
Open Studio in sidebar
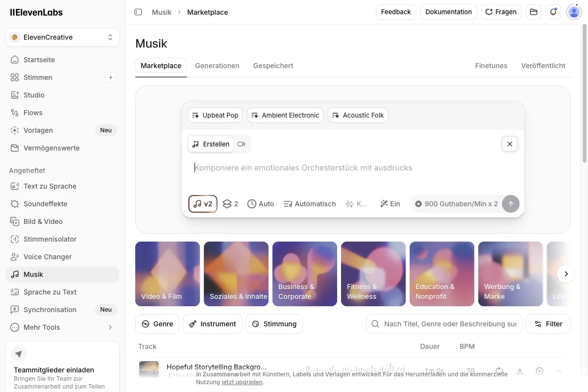point(63,95)
